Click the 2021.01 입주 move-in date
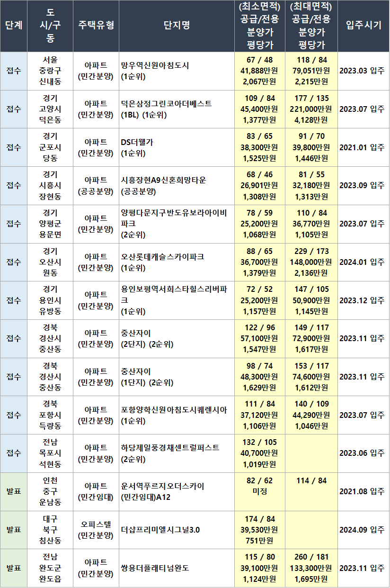Viewport: 390px width, 588px height. (x=362, y=147)
